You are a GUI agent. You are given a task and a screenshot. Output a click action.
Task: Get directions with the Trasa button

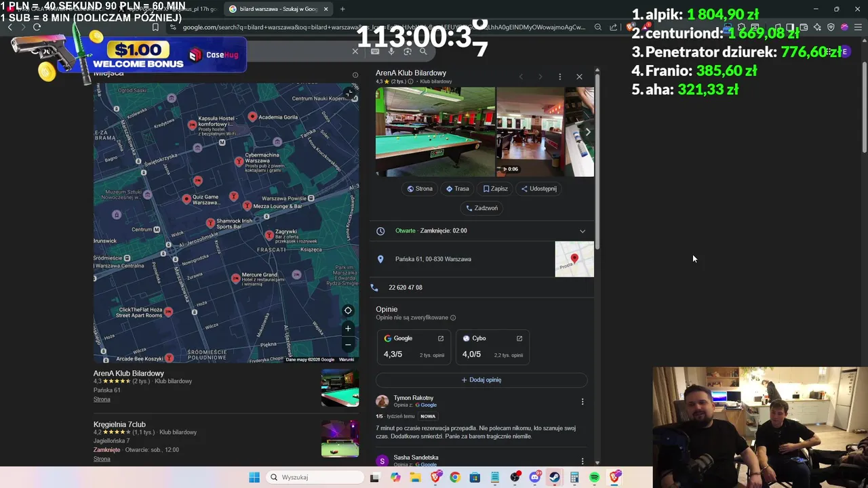[x=458, y=189]
